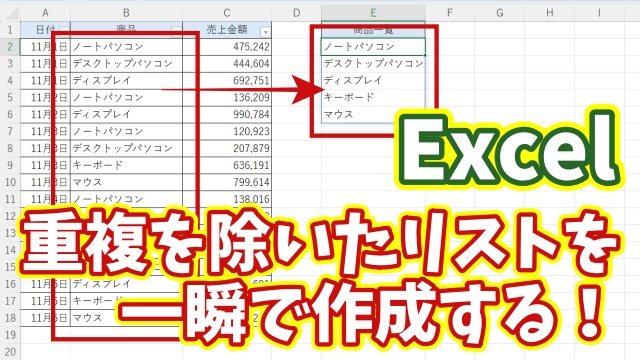Select row 6 header
This screenshot has width=640, height=360.
pyautogui.click(x=10, y=114)
